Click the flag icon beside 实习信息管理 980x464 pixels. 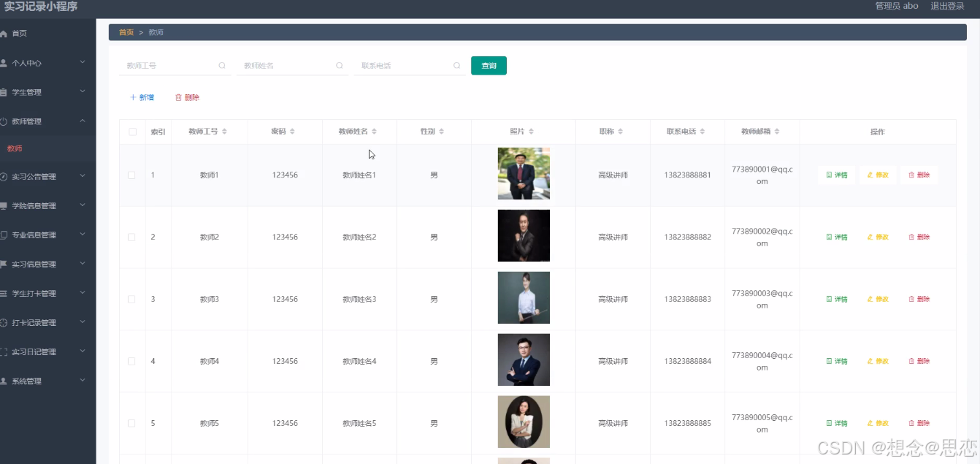pos(4,265)
